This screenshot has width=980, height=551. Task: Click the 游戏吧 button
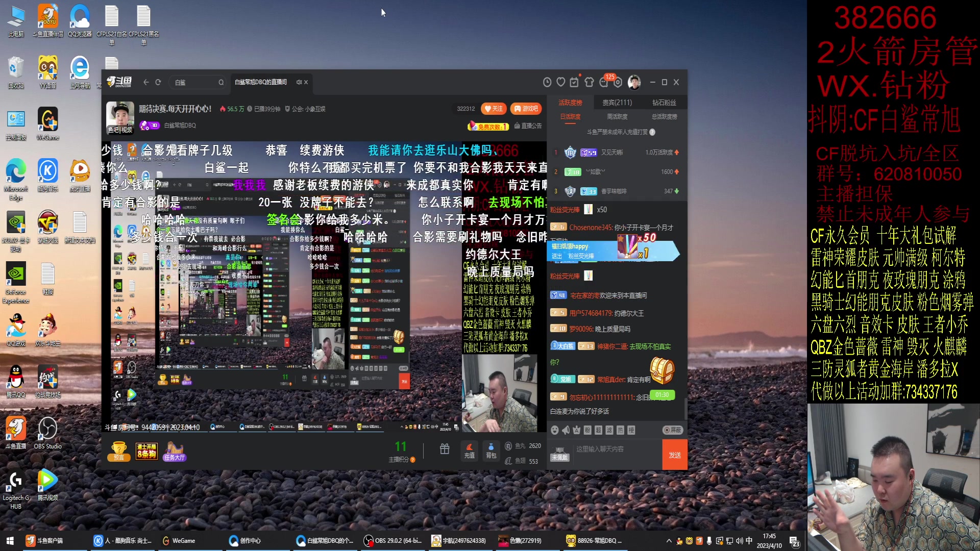pos(526,109)
